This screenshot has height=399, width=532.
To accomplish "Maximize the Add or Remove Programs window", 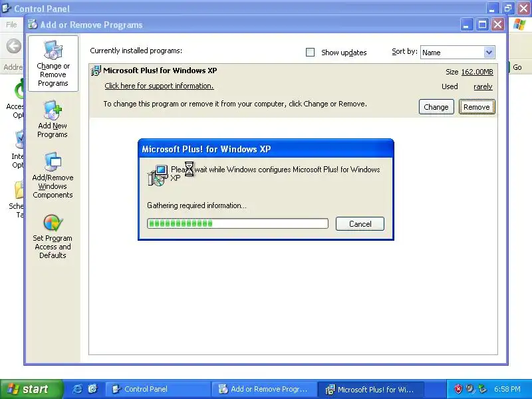I will (482, 25).
